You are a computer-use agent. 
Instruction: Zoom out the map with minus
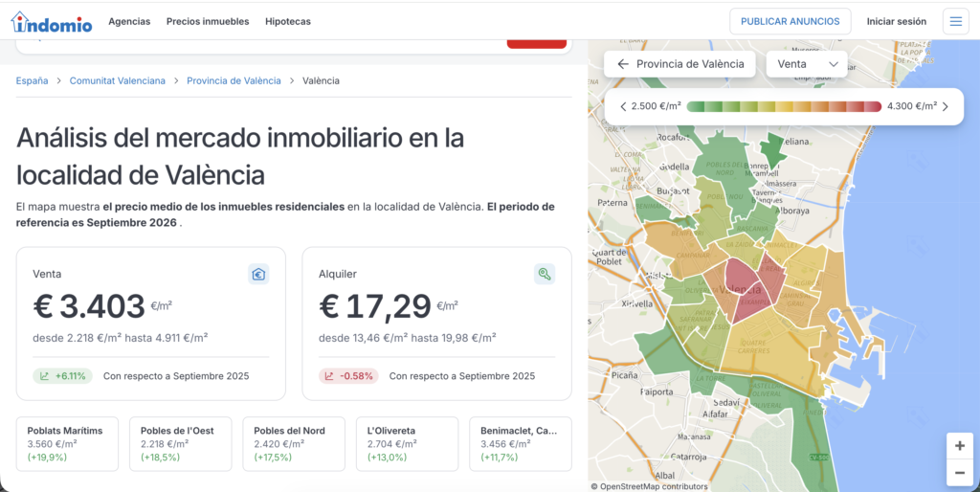coord(959,473)
